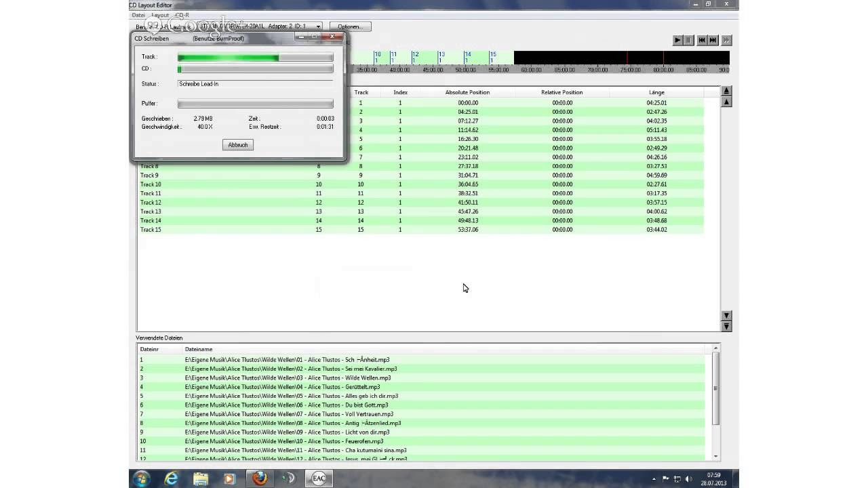Click absolute position 04:25.01
Viewport: 868px width, 488px height.
[x=468, y=112]
